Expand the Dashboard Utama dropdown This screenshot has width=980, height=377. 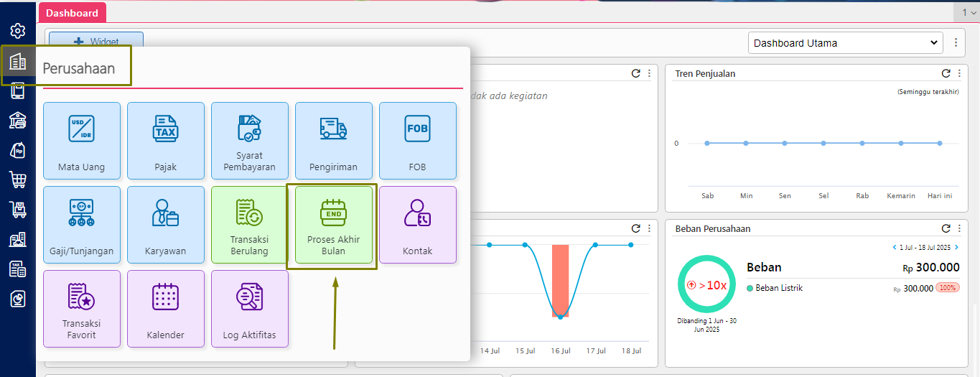coord(844,43)
